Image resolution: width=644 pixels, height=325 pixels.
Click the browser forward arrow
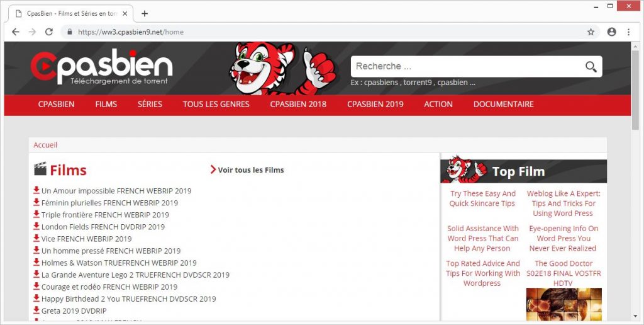[x=33, y=32]
